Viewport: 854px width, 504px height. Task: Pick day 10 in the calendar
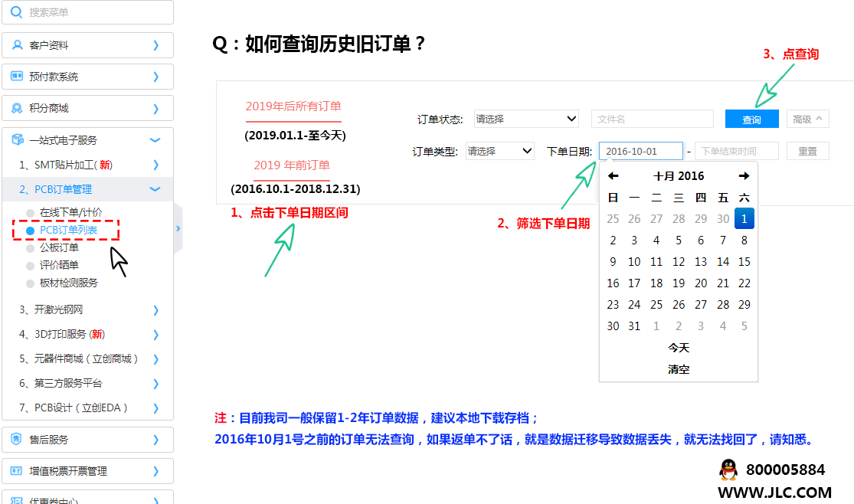pyautogui.click(x=634, y=261)
